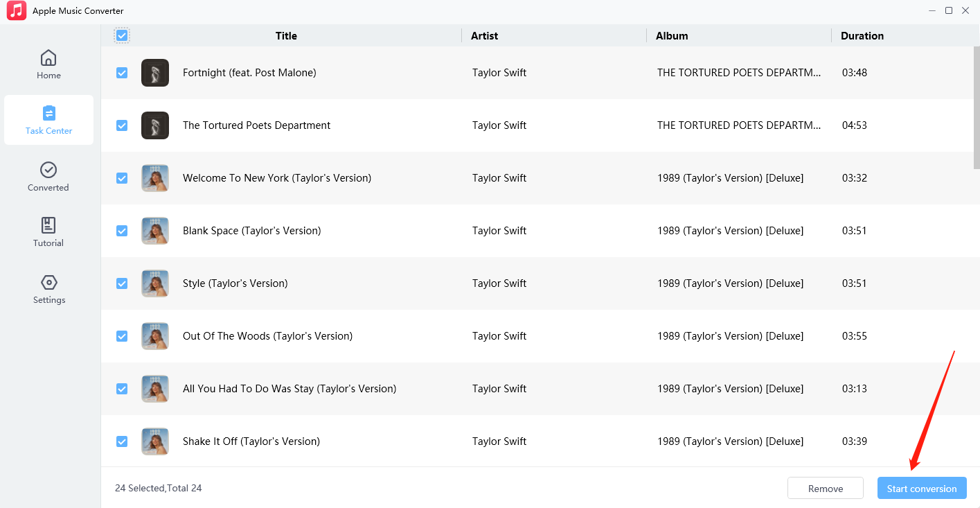Image resolution: width=980 pixels, height=508 pixels.
Task: Click the Duration column header
Action: tap(862, 36)
